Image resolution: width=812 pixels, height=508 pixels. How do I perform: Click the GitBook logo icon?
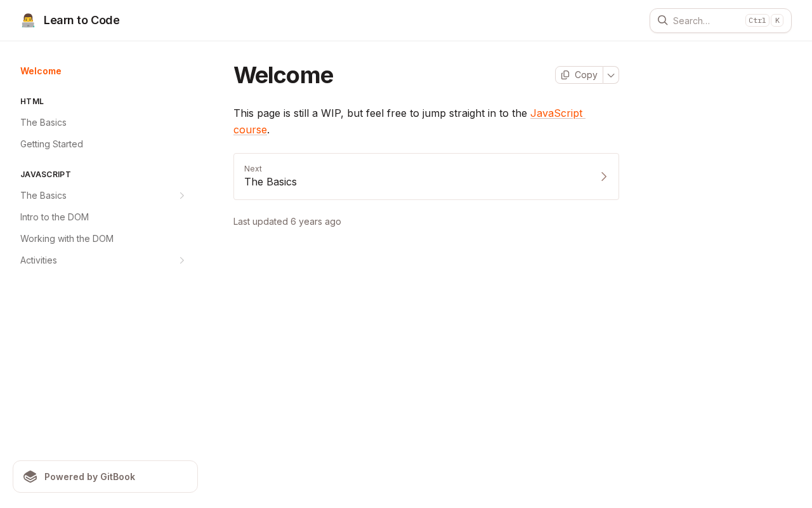(x=30, y=477)
